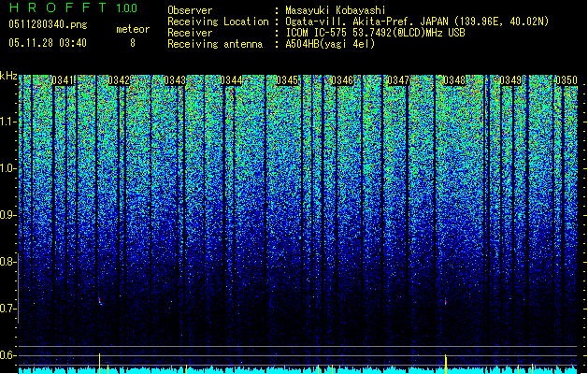Select the A504HB(yagi 4el) antenna text
The height and width of the screenshot is (374, 588).
pos(330,44)
